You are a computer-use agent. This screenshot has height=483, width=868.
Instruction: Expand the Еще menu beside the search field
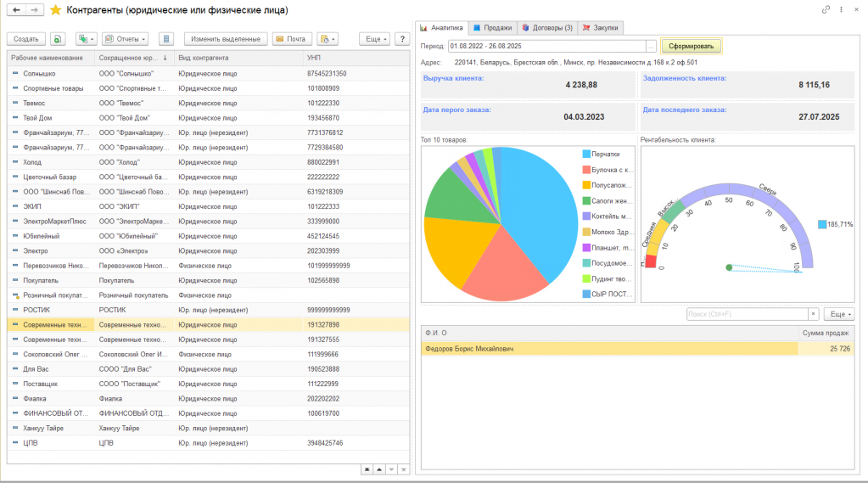click(x=837, y=314)
